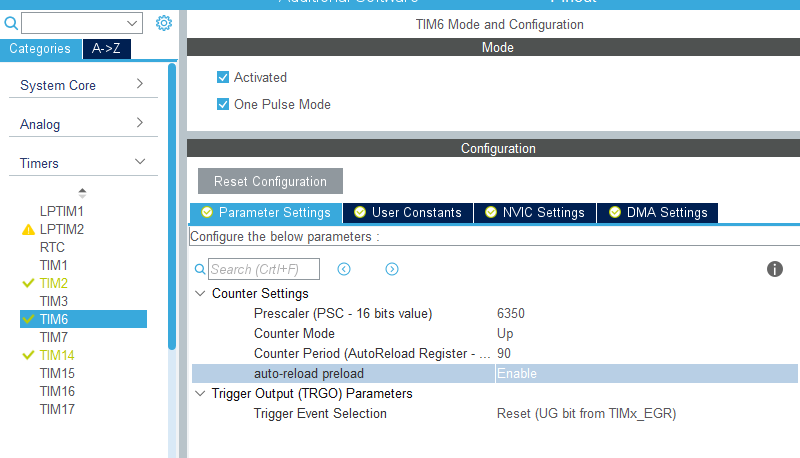Select TIM17 in timers list
This screenshot has height=458, width=800.
pyautogui.click(x=57, y=409)
